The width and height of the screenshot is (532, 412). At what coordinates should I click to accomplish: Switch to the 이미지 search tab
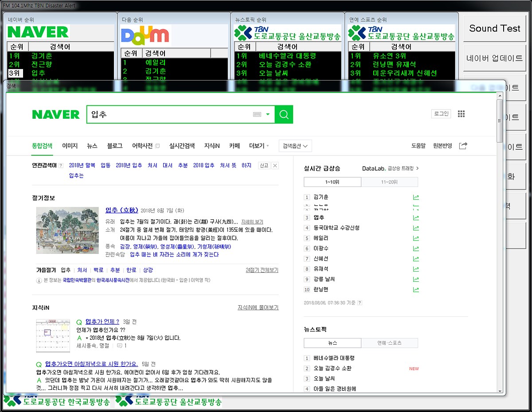[70, 146]
